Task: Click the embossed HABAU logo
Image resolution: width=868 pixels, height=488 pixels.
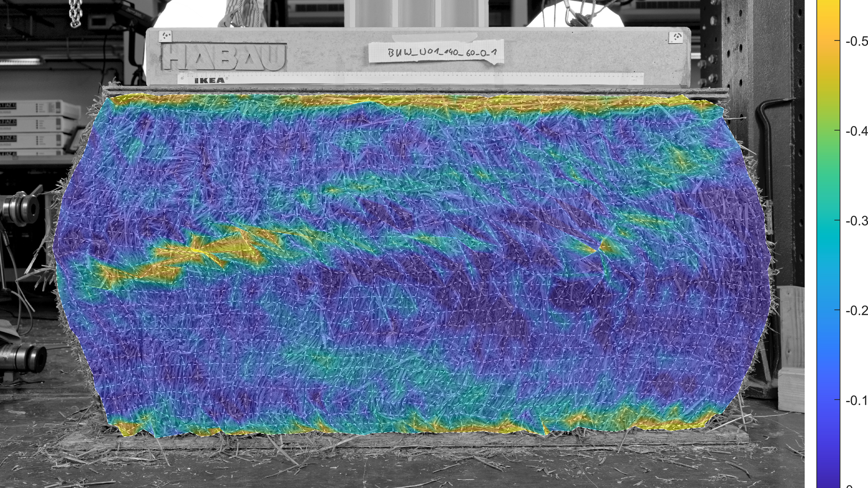Action: coord(224,57)
